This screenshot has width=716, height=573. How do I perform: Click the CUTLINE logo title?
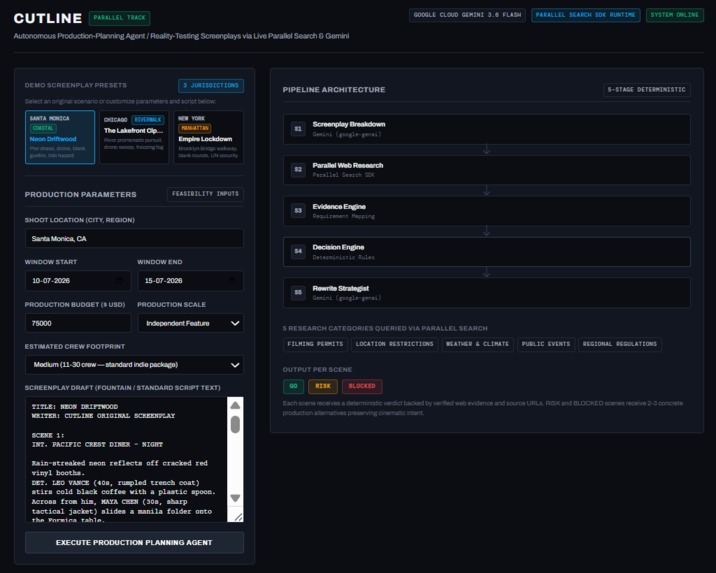[48, 18]
